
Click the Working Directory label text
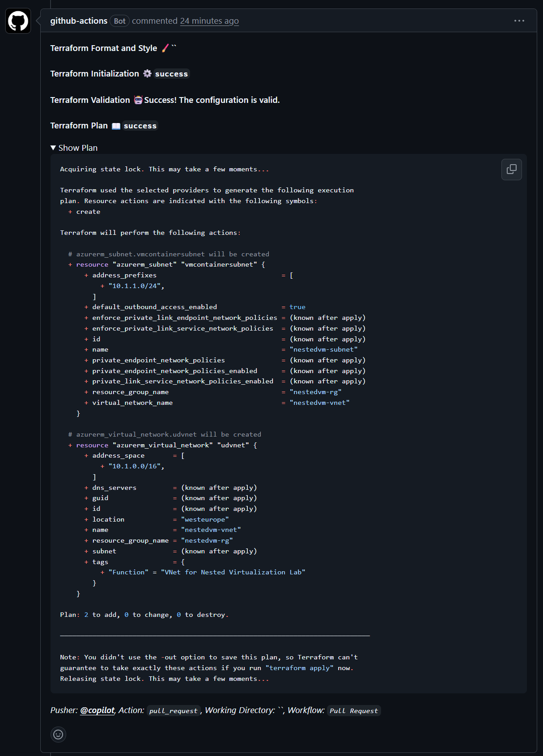tap(240, 710)
